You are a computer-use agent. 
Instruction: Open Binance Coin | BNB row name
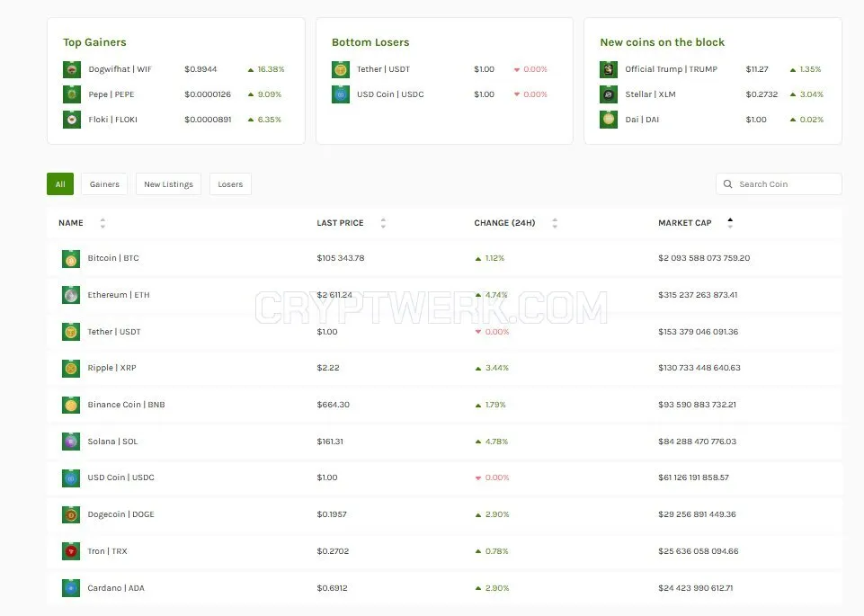(126, 405)
